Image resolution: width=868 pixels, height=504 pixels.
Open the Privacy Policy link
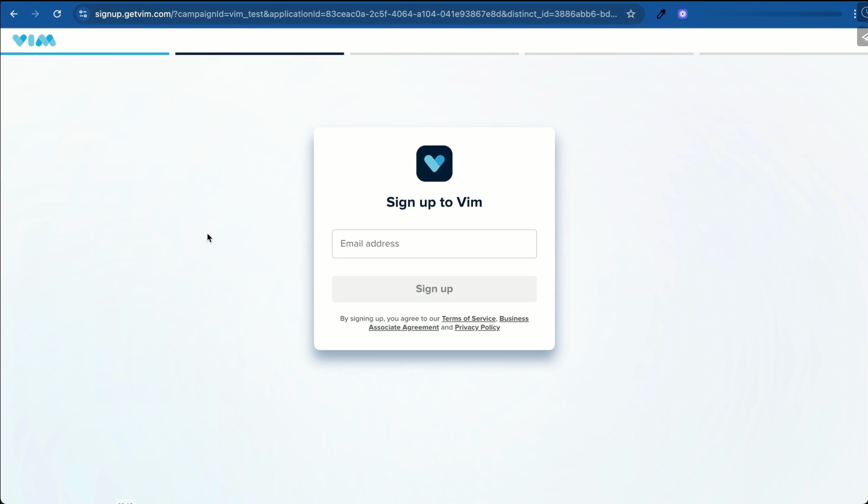477,327
